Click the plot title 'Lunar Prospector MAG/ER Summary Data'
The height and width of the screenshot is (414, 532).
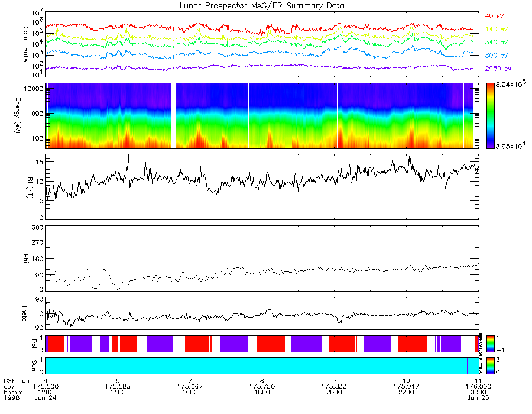(262, 5)
